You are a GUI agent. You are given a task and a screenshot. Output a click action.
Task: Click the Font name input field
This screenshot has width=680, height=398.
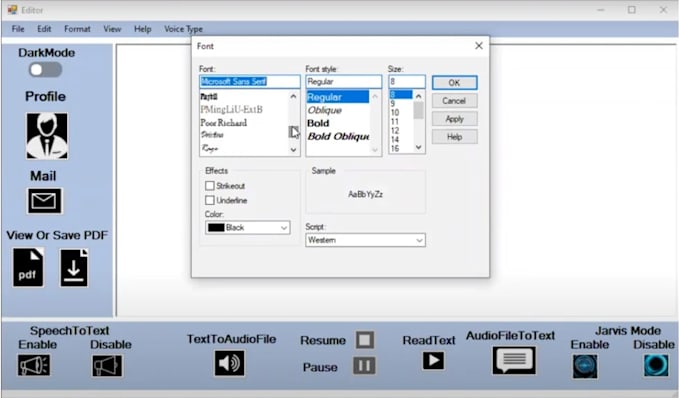pyautogui.click(x=250, y=82)
